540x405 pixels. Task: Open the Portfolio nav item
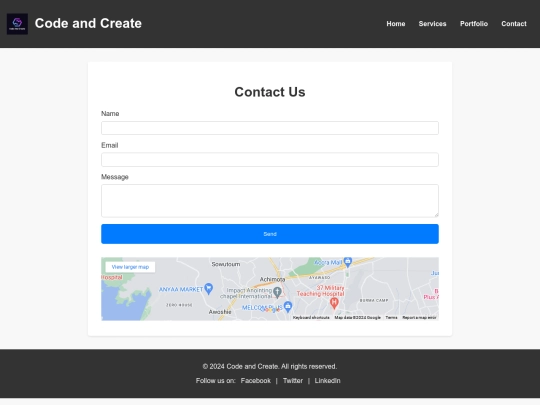(474, 24)
